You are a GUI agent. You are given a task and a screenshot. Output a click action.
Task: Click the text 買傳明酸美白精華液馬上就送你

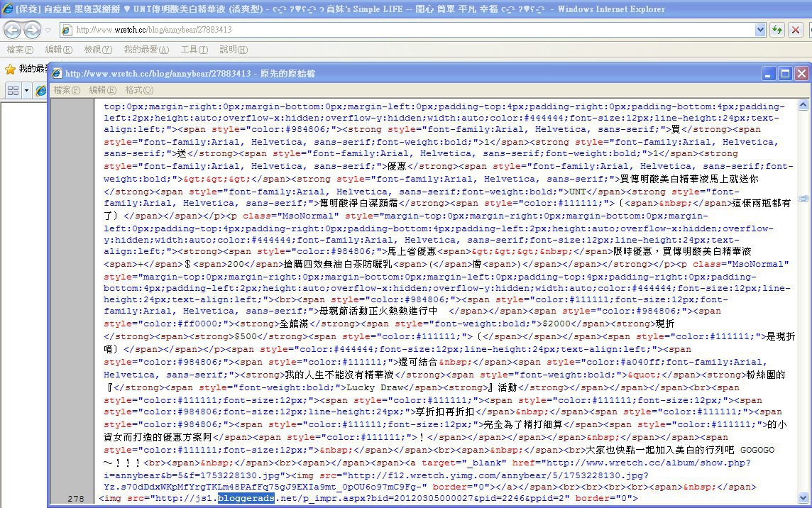(x=689, y=179)
